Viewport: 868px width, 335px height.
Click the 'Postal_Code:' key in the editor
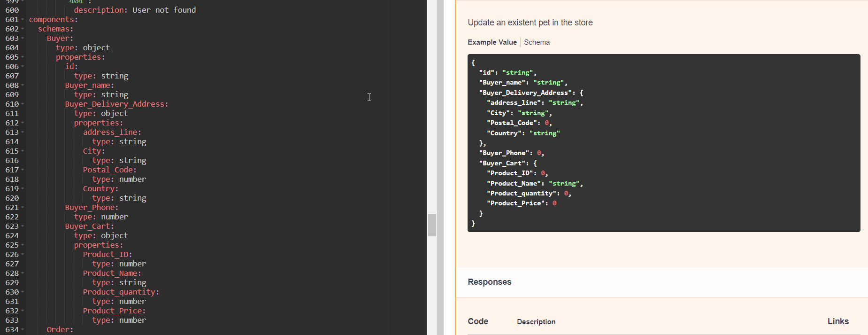[110, 170]
